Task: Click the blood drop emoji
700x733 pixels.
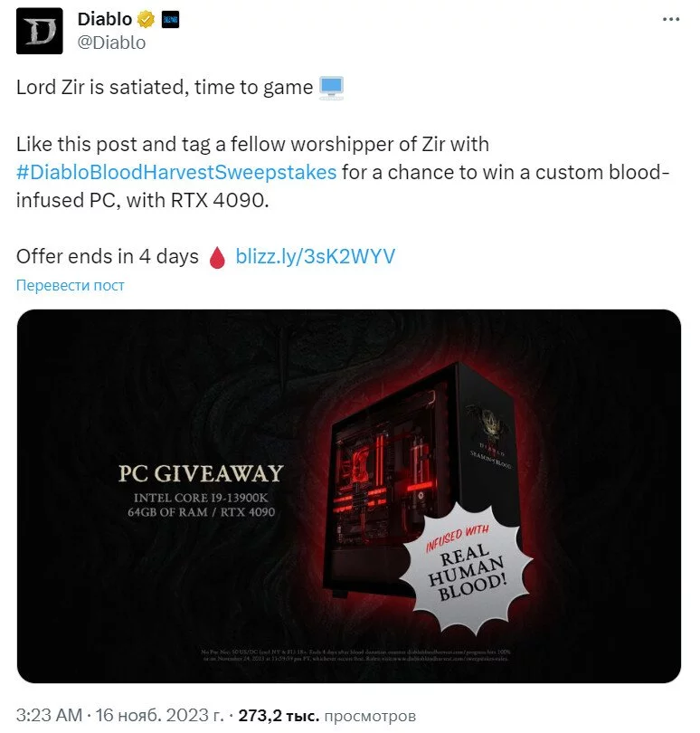Action: [217, 257]
